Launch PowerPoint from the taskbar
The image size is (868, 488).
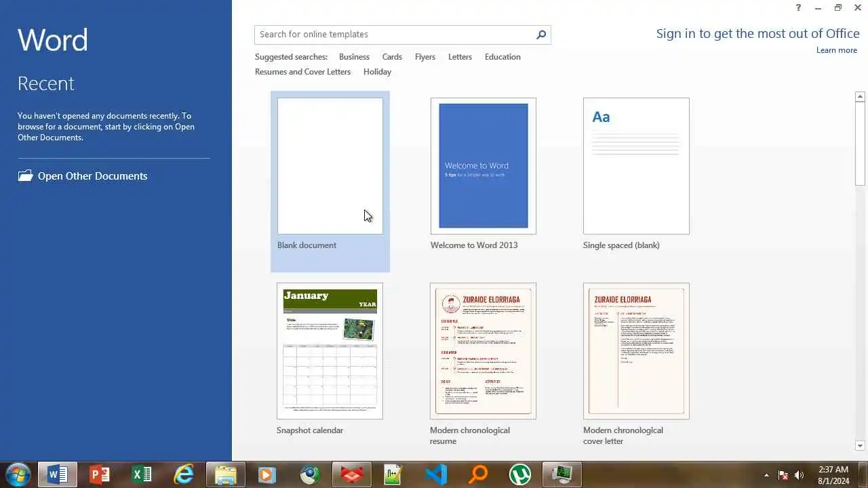(100, 474)
